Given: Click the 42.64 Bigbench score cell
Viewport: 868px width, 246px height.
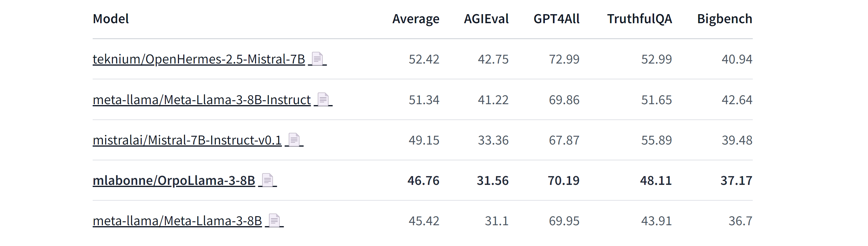Looking at the screenshot, I should (x=737, y=100).
